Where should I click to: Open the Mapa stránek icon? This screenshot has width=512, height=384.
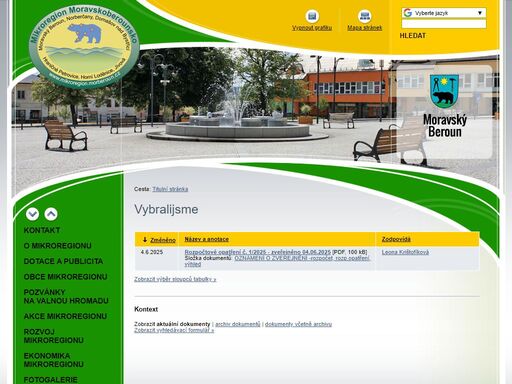pyautogui.click(x=364, y=16)
